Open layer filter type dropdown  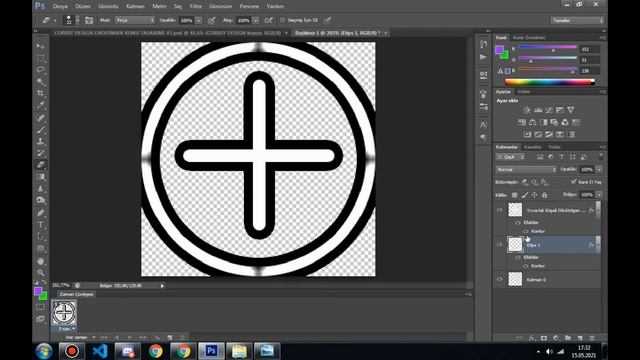coord(510,157)
